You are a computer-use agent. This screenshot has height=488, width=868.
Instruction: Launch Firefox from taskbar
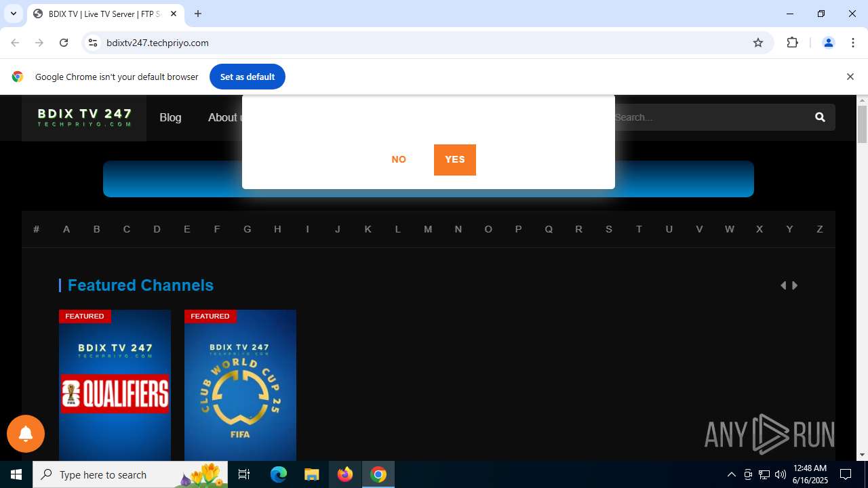[345, 474]
